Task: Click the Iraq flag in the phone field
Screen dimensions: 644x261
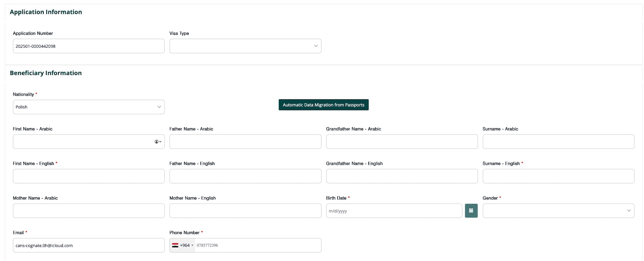Action: tap(175, 245)
